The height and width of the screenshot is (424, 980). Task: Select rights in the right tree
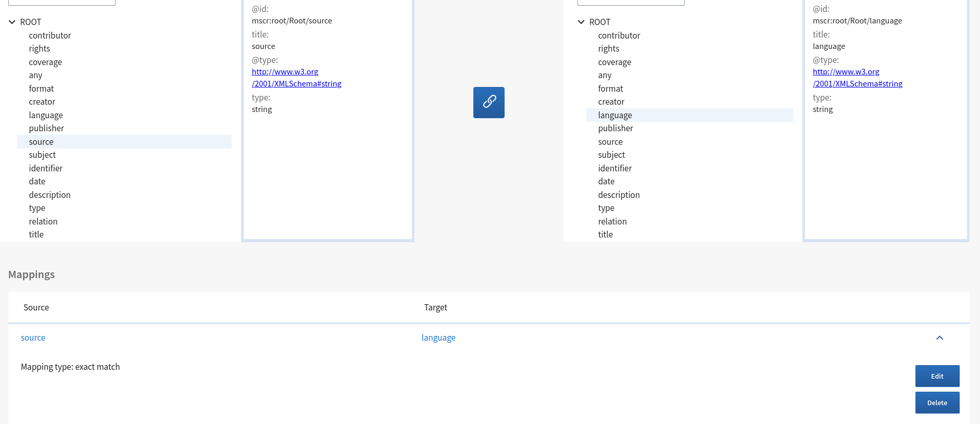click(609, 48)
